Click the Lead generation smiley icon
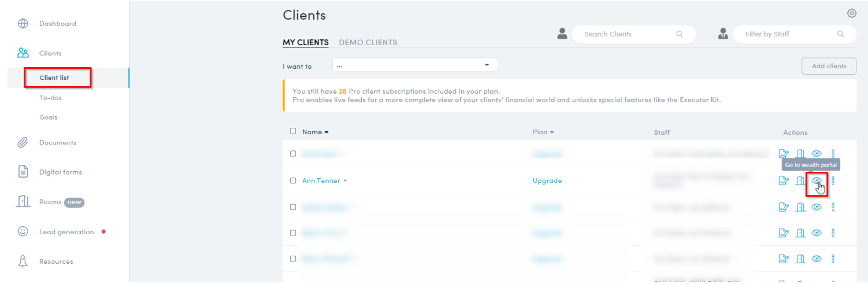 [23, 231]
